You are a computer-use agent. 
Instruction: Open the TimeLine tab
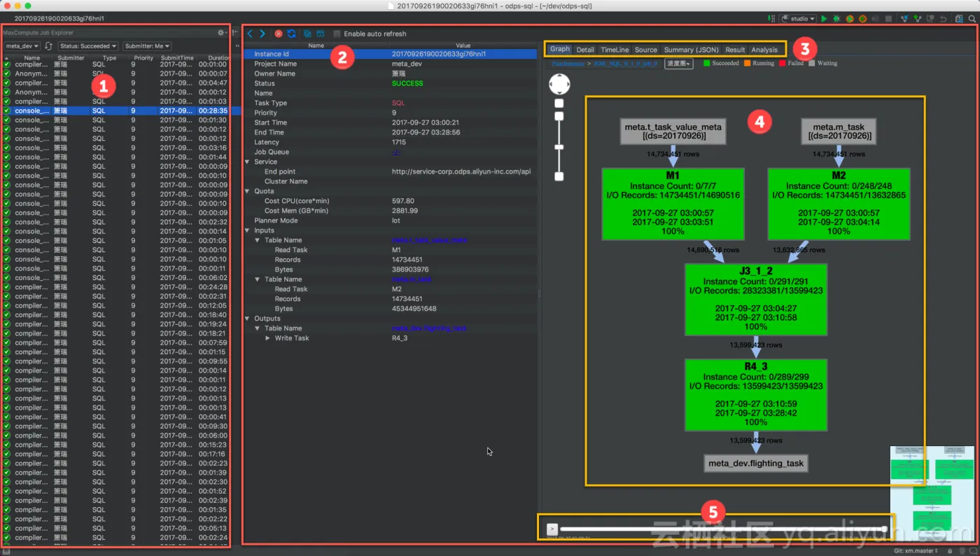(x=615, y=50)
